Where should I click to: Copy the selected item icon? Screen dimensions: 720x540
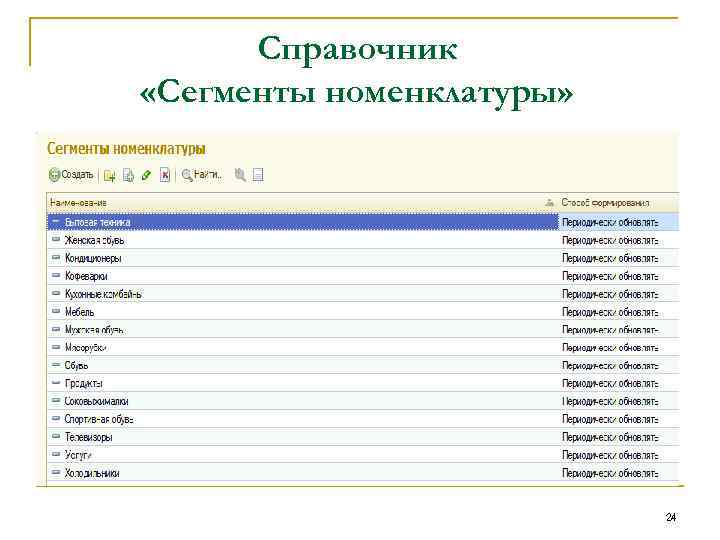[128, 175]
